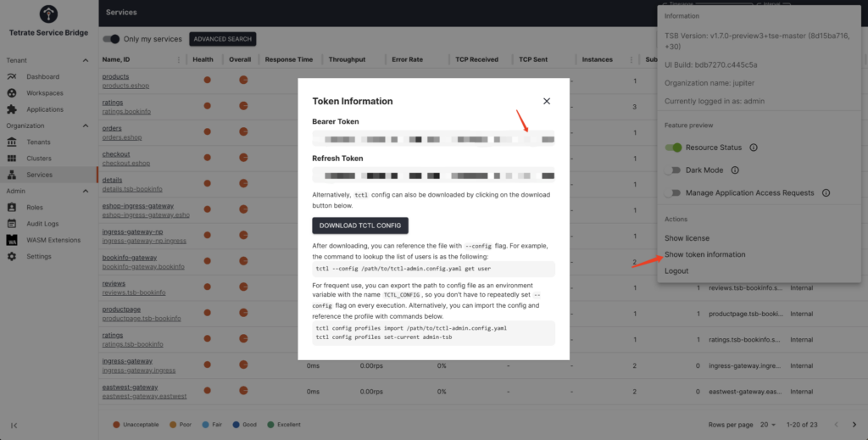The width and height of the screenshot is (868, 440).
Task: Toggle the Only my services switch
Action: click(x=111, y=39)
